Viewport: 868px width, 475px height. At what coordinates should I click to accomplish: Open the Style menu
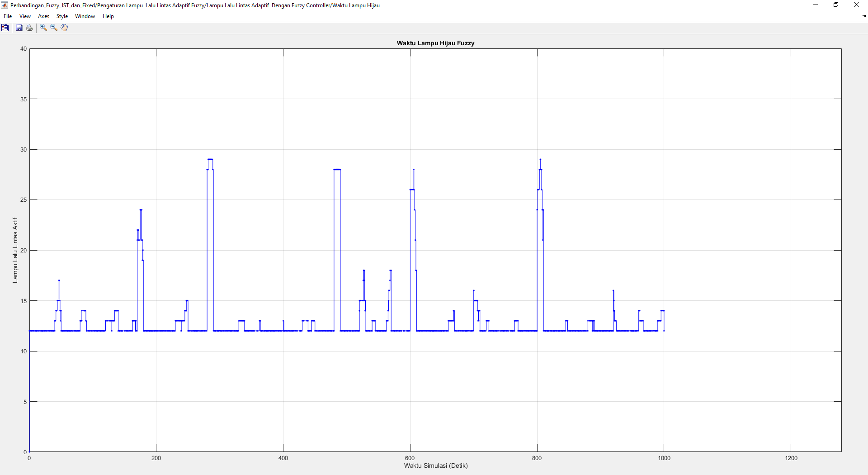pos(62,16)
